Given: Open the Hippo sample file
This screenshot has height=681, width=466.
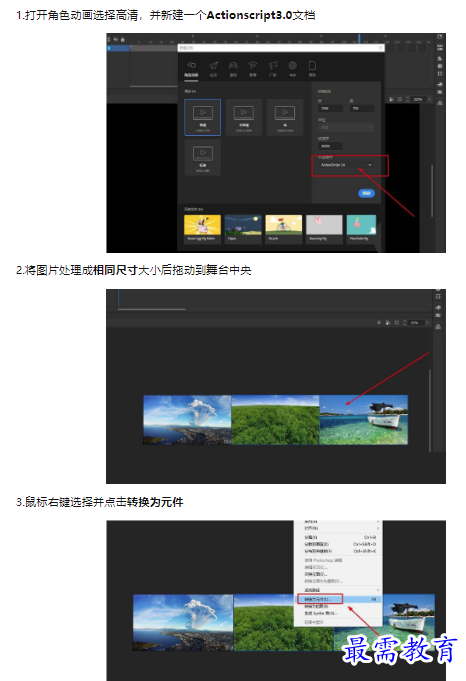Looking at the screenshot, I should pos(243,228).
